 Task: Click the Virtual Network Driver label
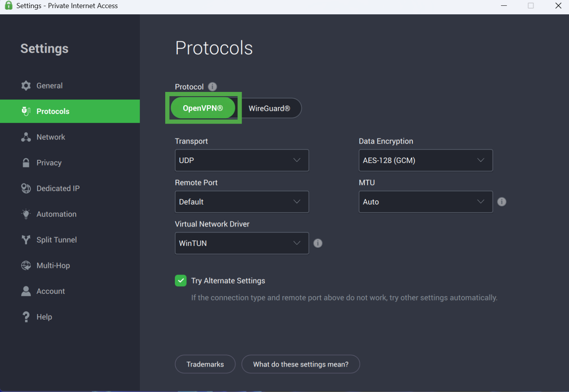pos(212,224)
